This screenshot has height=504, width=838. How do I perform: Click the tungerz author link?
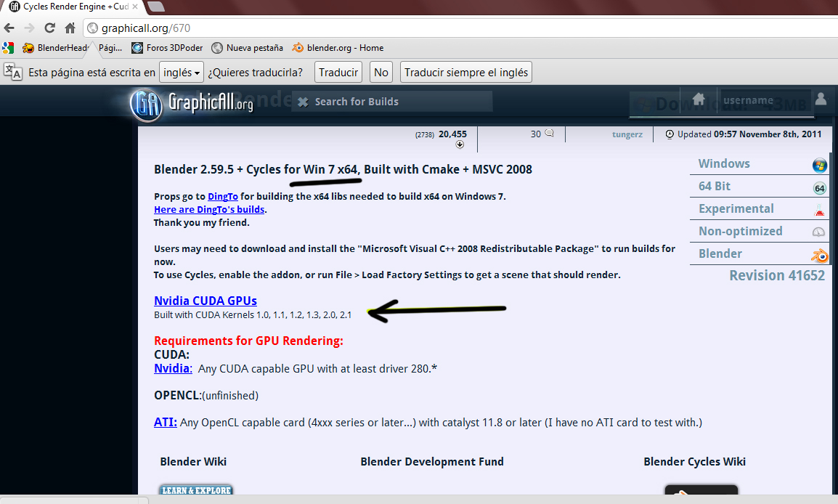(x=627, y=134)
